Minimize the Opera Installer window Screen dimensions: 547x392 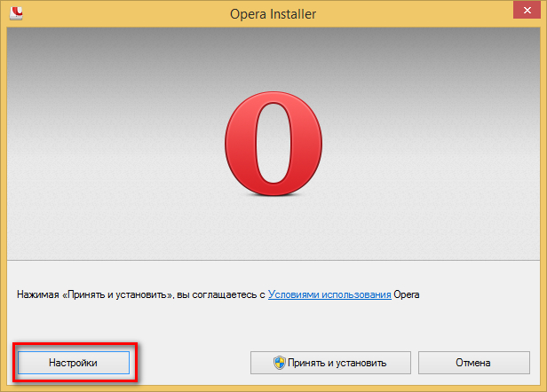(462, 12)
